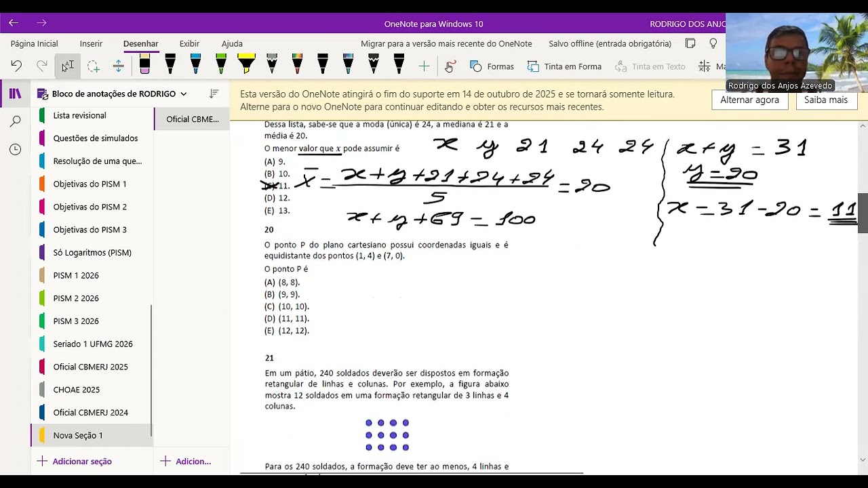Select the Eraser tool
The image size is (868, 488).
(x=144, y=65)
